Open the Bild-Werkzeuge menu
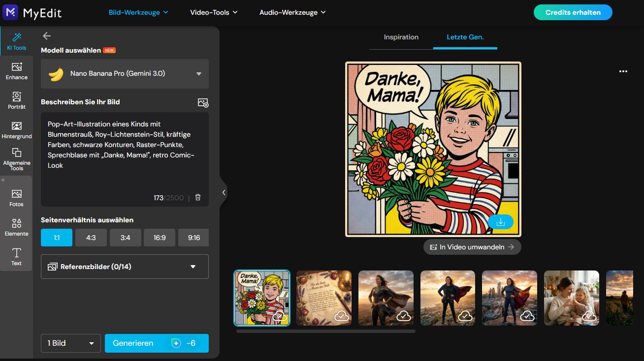The image size is (644, 361). 138,12
